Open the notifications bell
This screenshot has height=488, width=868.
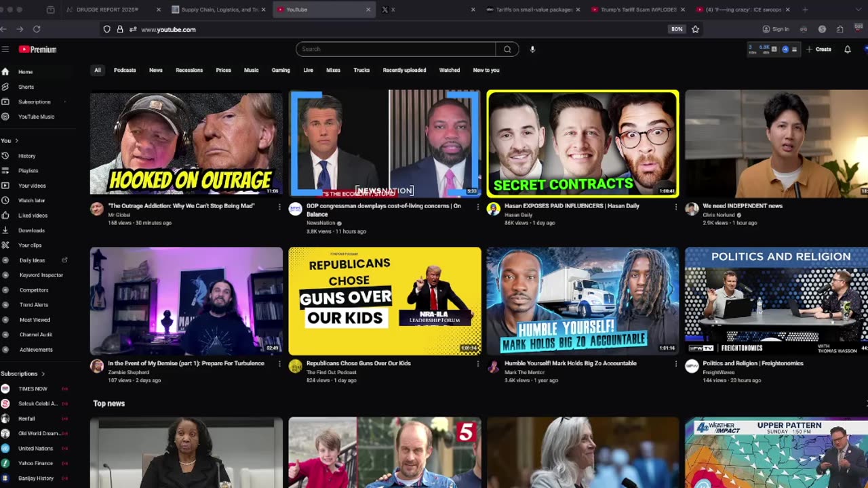(x=847, y=49)
